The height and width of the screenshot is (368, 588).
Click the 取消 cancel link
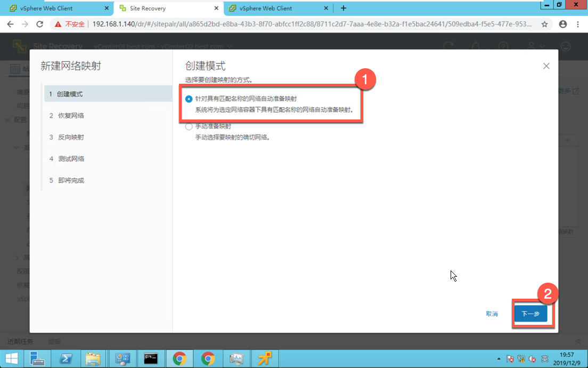pyautogui.click(x=492, y=314)
